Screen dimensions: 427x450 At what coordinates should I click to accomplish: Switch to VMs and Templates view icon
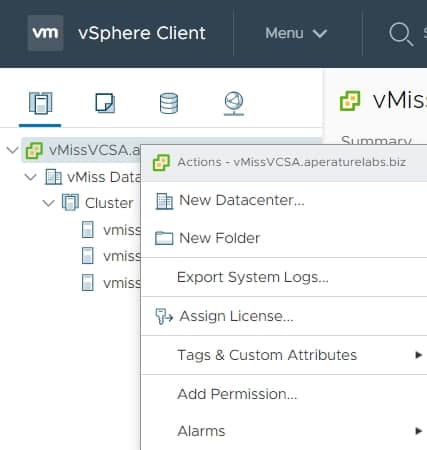coord(105,103)
